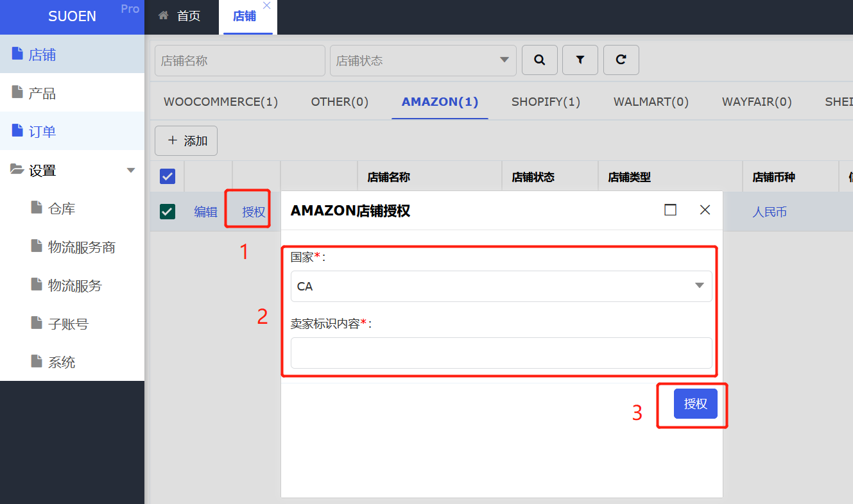Open 物流服务商 under 设置
This screenshot has height=504, width=853.
point(72,247)
